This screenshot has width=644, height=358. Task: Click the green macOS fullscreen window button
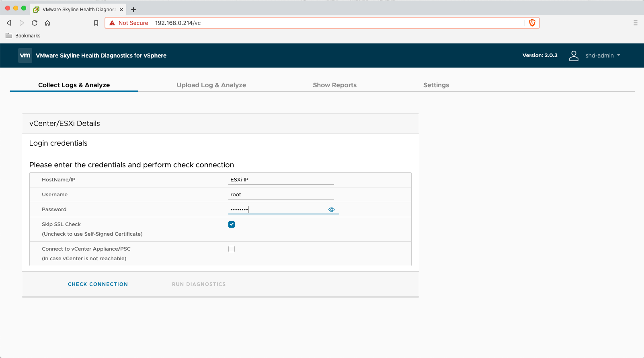[x=24, y=8]
